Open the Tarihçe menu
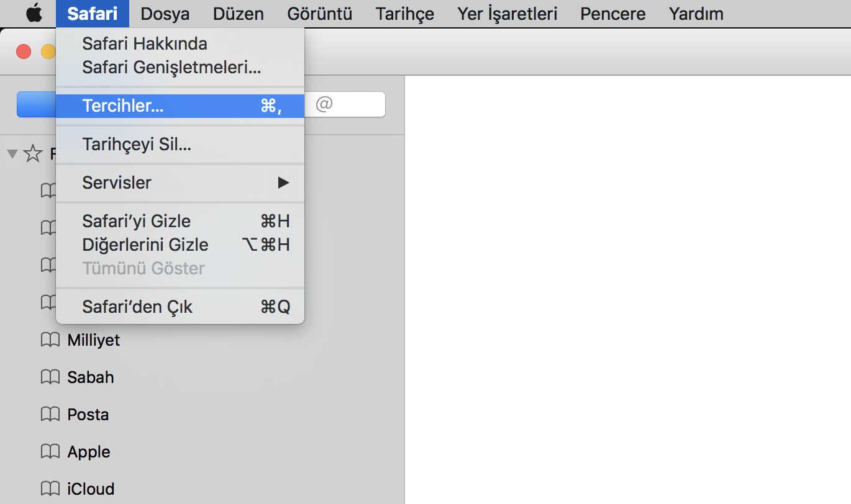 point(404,13)
